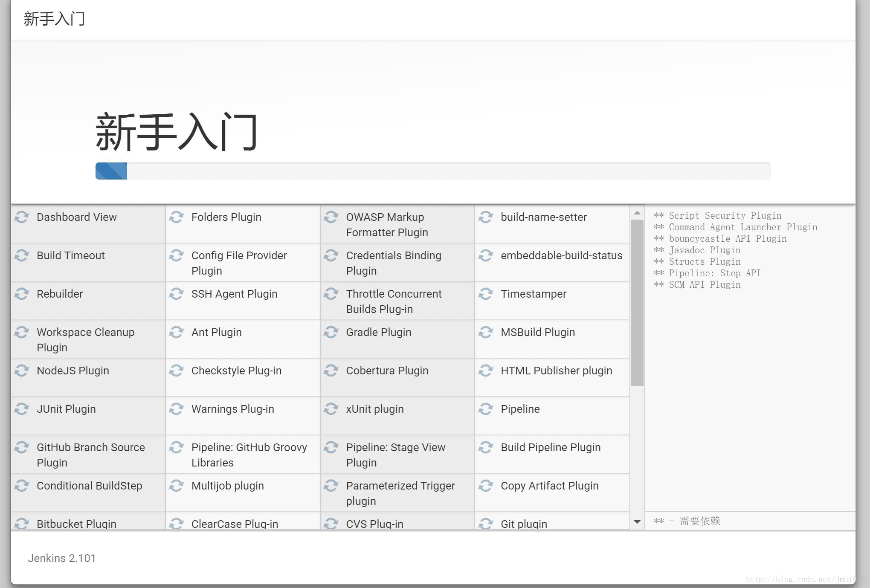
Task: Click the Pipeline refresh icon
Action: [x=485, y=409]
